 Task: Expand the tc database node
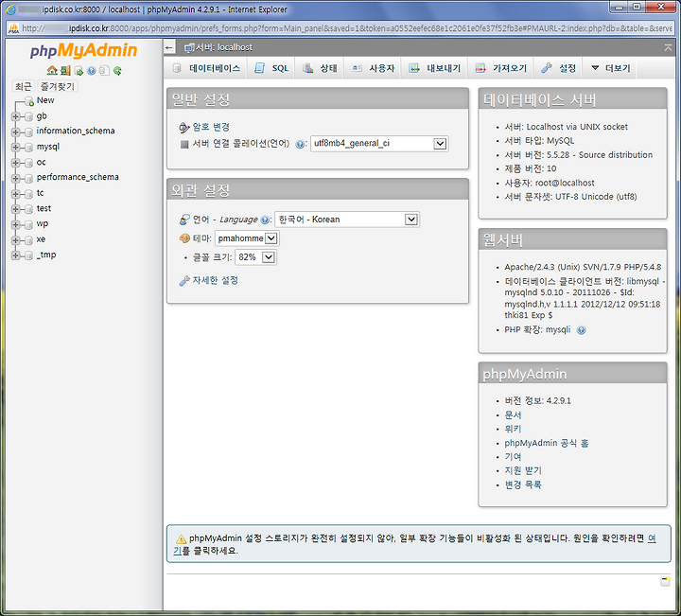tap(16, 194)
